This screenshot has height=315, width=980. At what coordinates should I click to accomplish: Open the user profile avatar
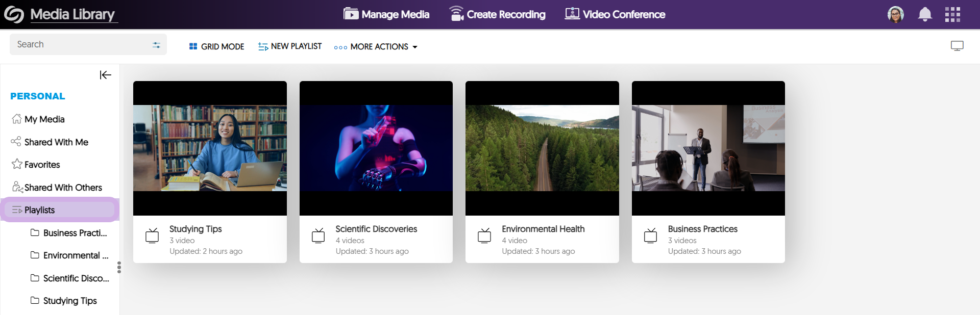[895, 14]
